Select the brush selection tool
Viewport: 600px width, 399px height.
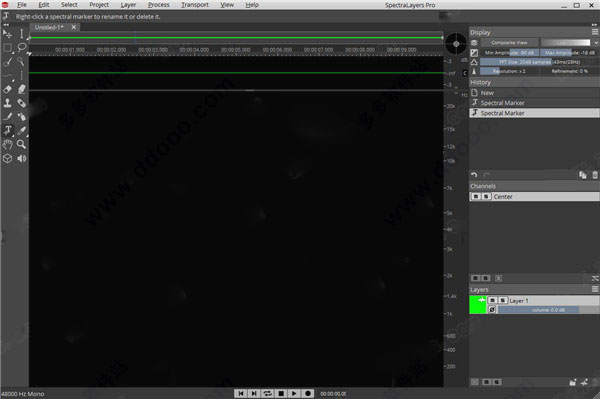7,62
